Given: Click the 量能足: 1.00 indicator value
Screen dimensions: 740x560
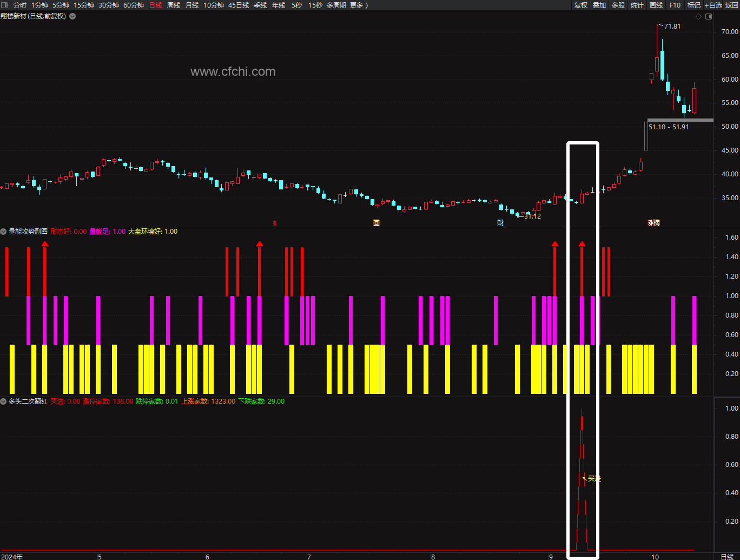Looking at the screenshot, I should [107, 232].
